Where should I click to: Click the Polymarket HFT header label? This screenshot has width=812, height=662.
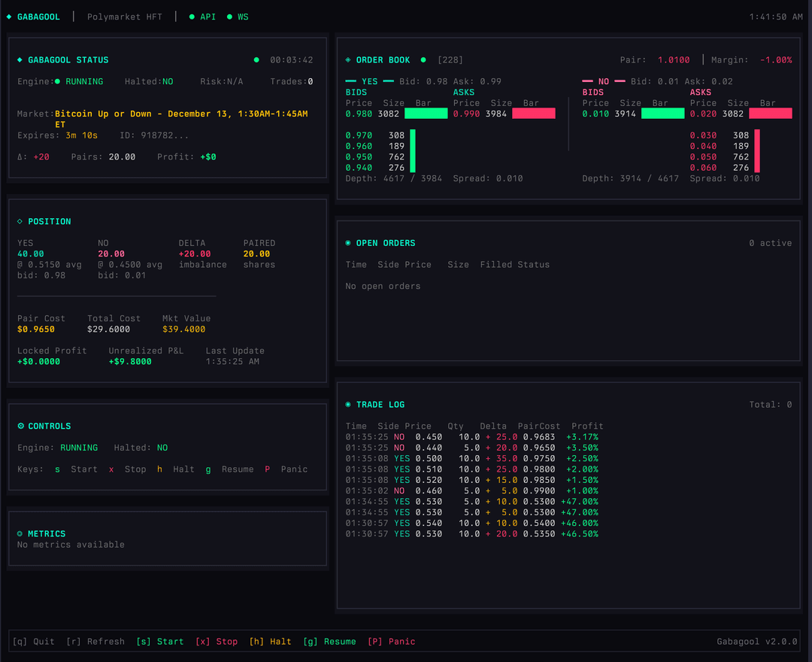(125, 17)
